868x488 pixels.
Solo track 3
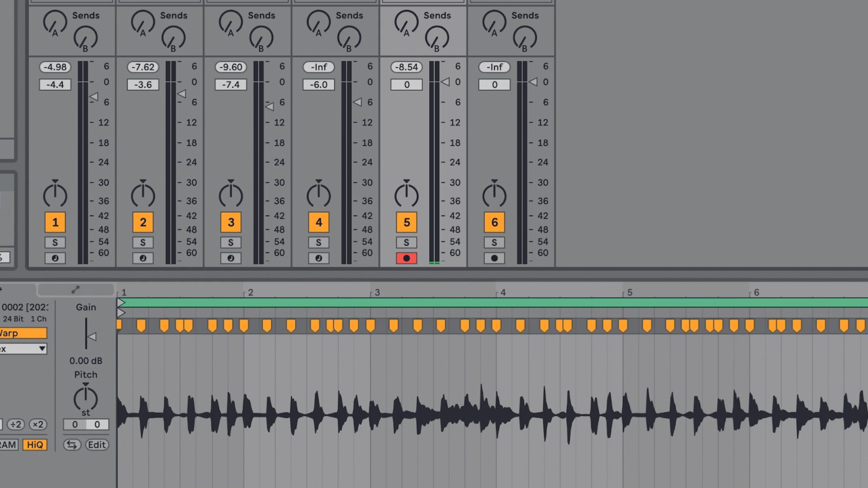[x=231, y=243]
